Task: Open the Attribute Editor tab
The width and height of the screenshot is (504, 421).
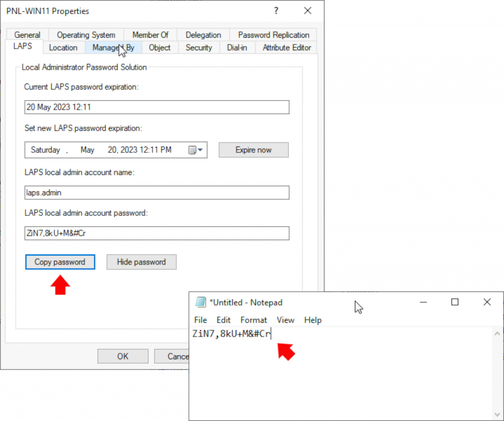Action: pyautogui.click(x=286, y=47)
